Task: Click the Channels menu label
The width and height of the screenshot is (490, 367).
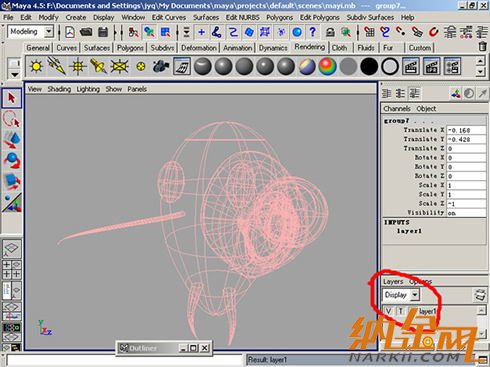Action: [x=397, y=109]
